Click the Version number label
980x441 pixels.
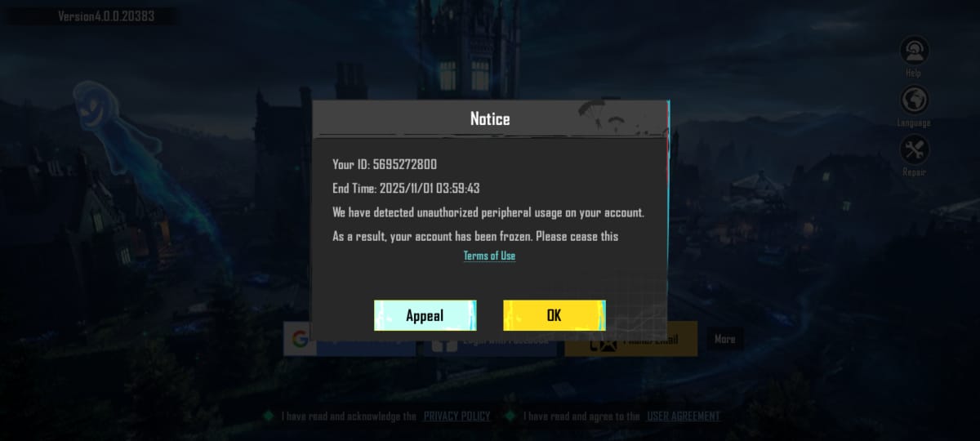[106, 16]
